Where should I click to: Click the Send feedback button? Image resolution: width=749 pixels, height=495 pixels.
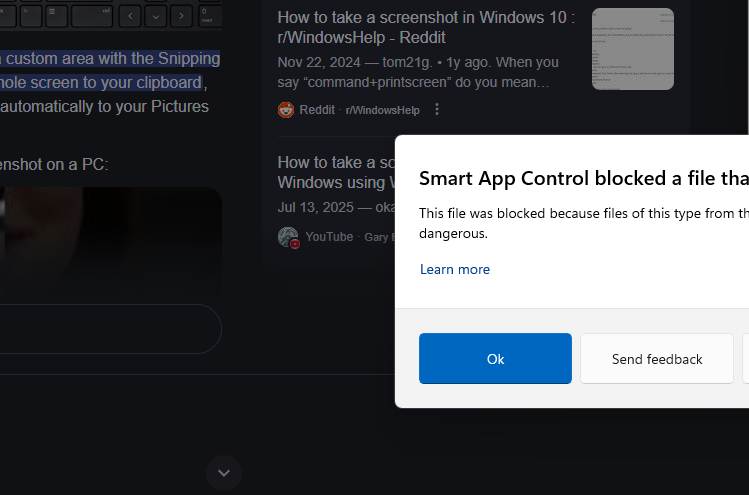pyautogui.click(x=657, y=358)
